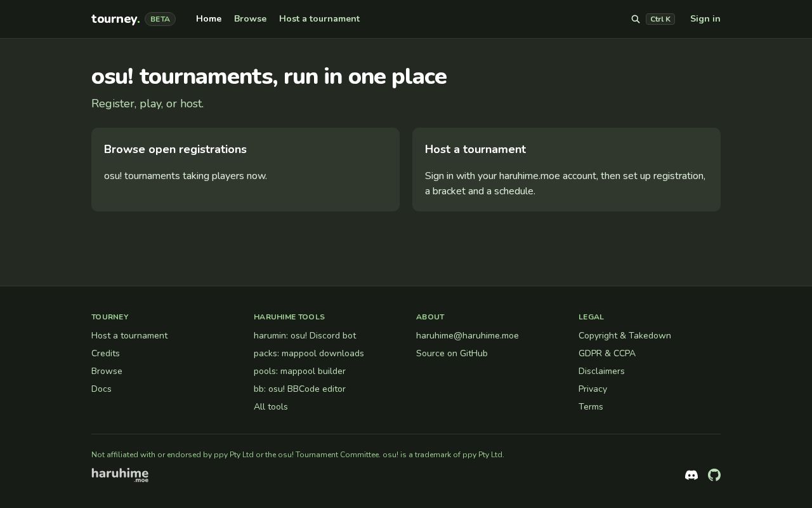Open the GDPR & CCPA link
Viewport: 812px width, 508px height.
click(607, 353)
